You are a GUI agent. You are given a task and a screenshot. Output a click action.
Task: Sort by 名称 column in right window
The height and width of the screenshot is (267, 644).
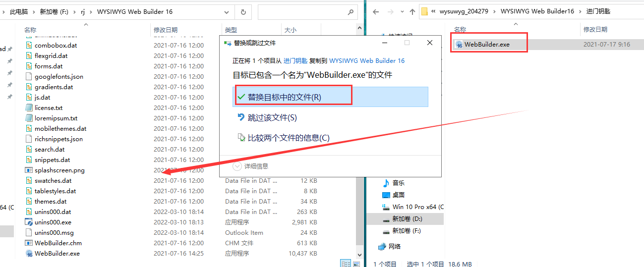460,30
